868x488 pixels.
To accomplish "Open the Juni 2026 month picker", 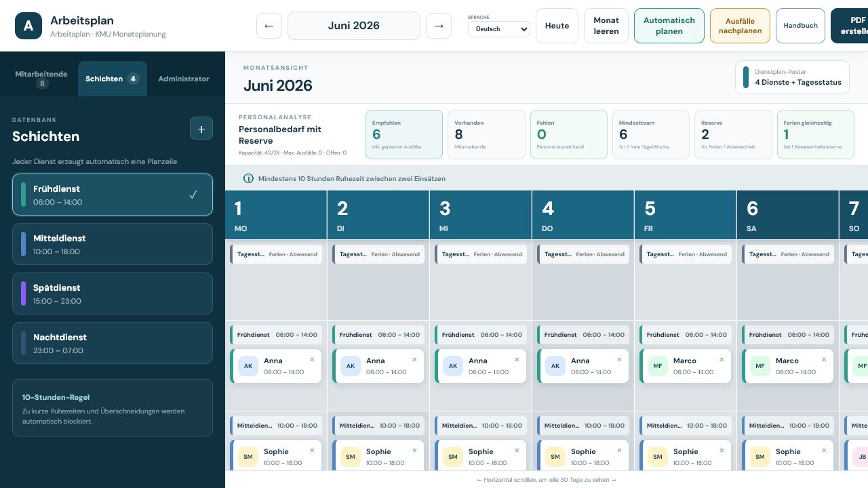I will click(x=354, y=26).
